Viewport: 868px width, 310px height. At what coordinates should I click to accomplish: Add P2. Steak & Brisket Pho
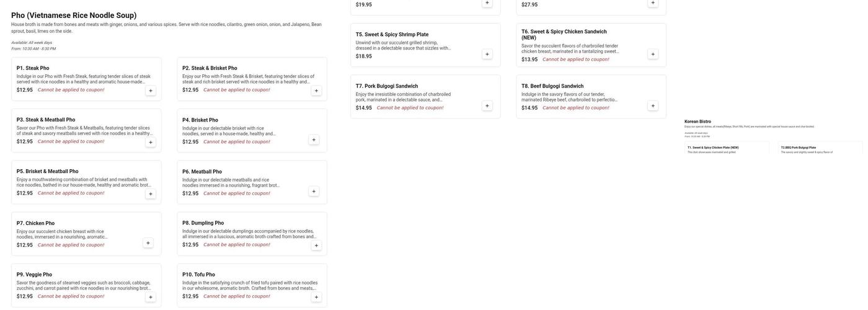tap(316, 91)
